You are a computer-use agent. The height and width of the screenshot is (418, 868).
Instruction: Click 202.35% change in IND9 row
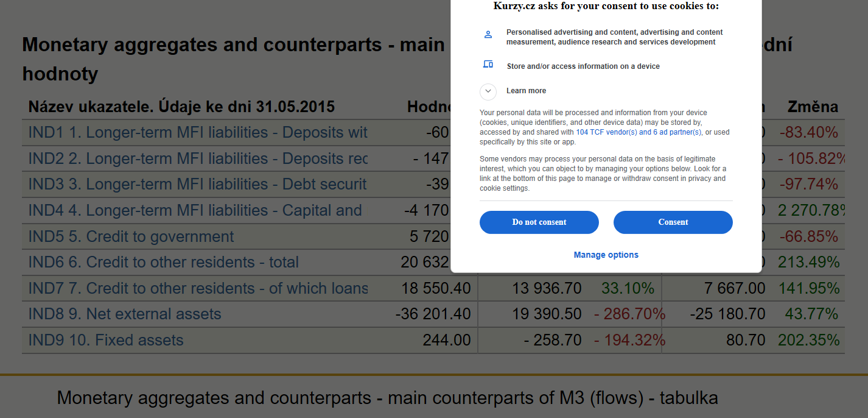tap(809, 340)
